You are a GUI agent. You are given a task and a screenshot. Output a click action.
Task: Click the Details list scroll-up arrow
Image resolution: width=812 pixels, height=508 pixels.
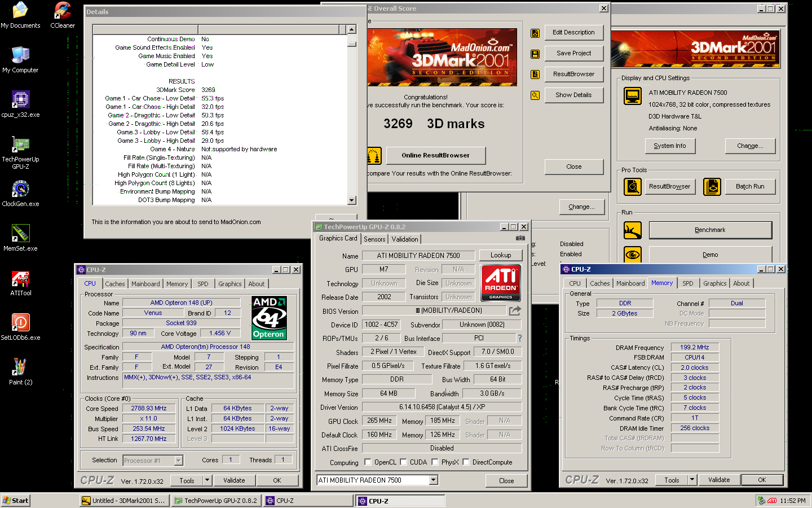coord(352,29)
